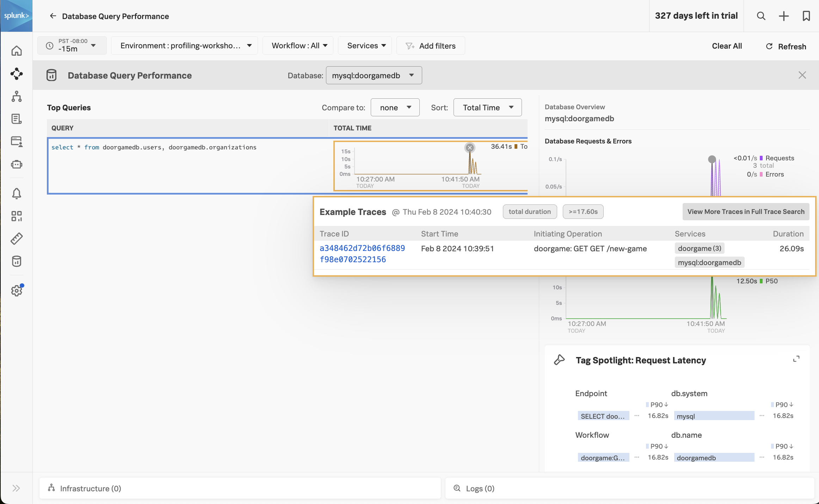
Task: Click the plus create icon
Action: pos(783,16)
